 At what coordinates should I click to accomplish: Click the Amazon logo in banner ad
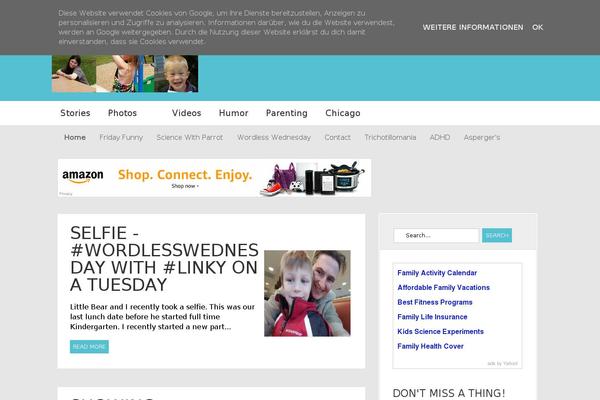coord(83,176)
